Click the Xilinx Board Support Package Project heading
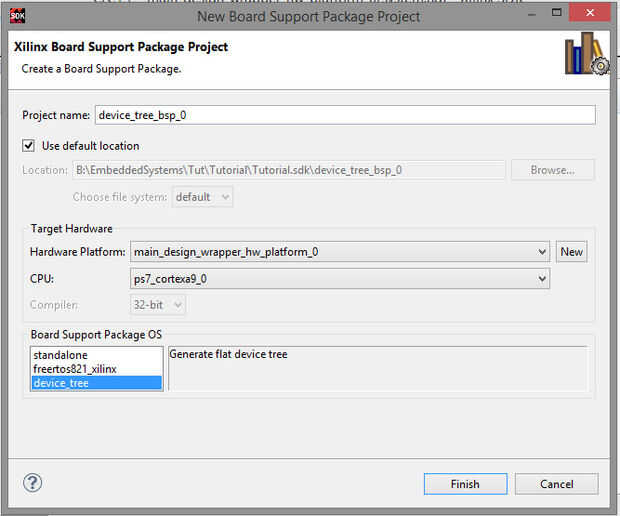This screenshot has width=620, height=516. 121,47
